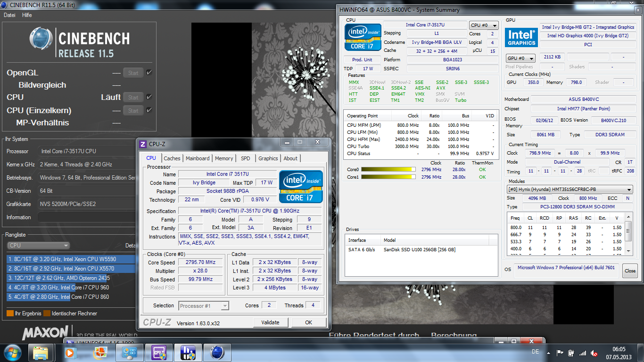
Task: Click Show Desktop strip beside the clock
Action: point(641,353)
